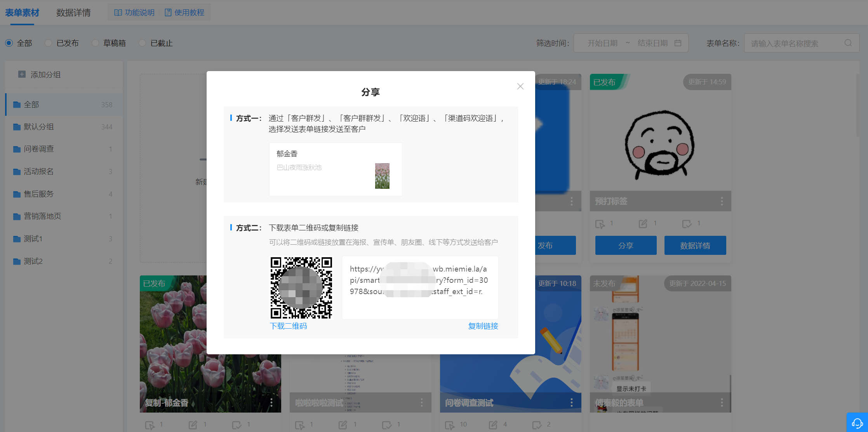Click 分享 button on 预打标签 card

tap(626, 246)
